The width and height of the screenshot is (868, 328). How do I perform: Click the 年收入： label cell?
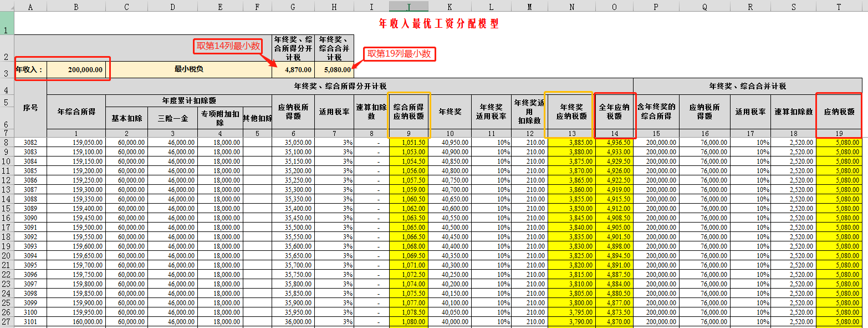(30, 70)
